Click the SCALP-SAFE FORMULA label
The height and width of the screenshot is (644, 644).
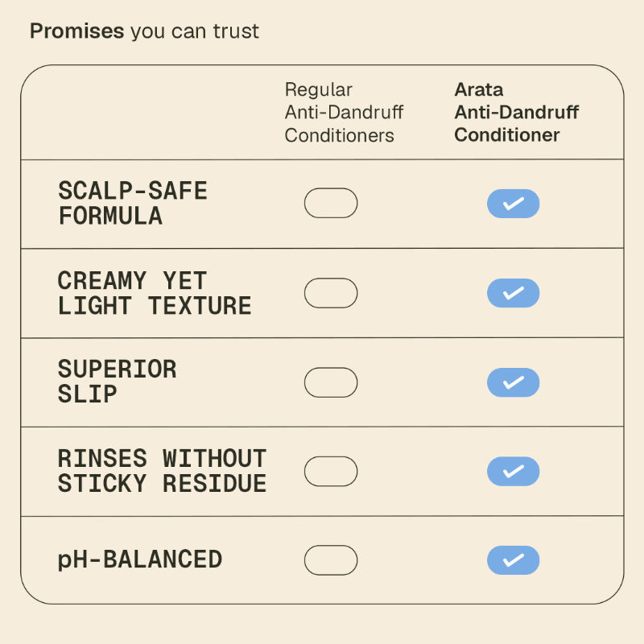tap(133, 204)
